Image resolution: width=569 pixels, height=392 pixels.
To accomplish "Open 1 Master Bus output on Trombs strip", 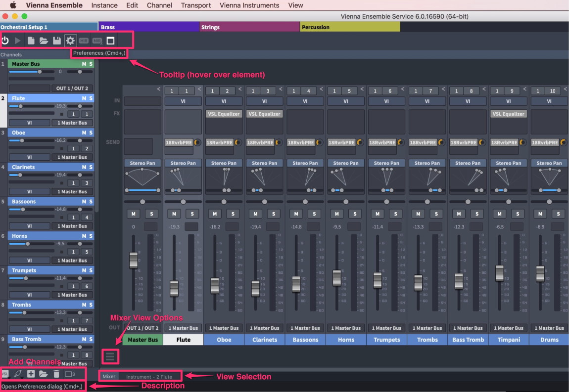I will point(427,328).
